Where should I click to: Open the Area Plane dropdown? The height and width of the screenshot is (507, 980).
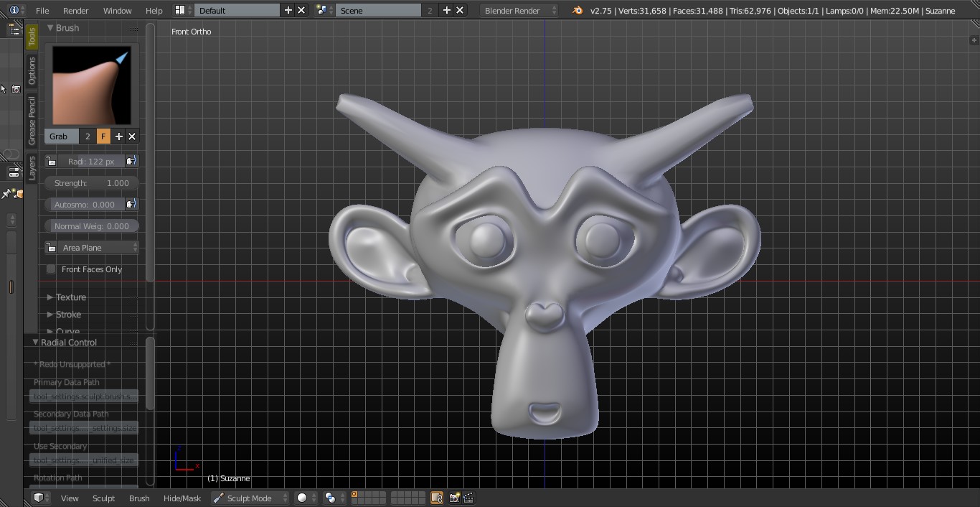coord(98,248)
